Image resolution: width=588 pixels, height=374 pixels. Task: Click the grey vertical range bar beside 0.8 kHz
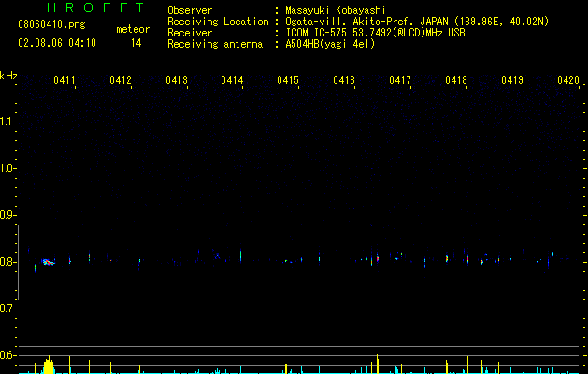tap(19, 263)
